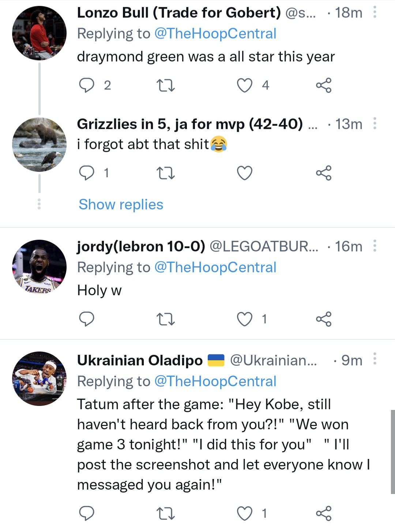This screenshot has height=532, width=395.
Task: Open more options on Ukrainian Oladipo's tweet
Action: (x=375, y=360)
